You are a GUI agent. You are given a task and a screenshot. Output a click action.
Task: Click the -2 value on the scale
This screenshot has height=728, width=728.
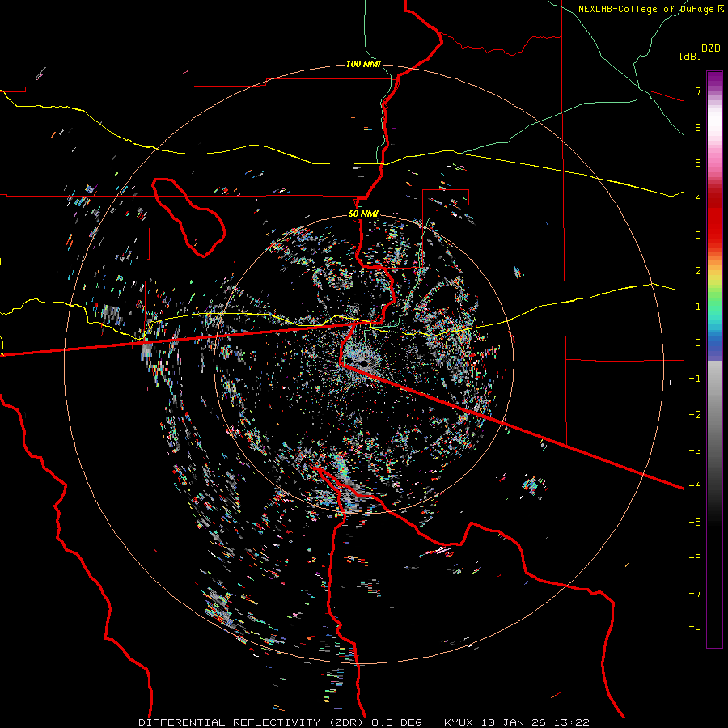coord(695,415)
